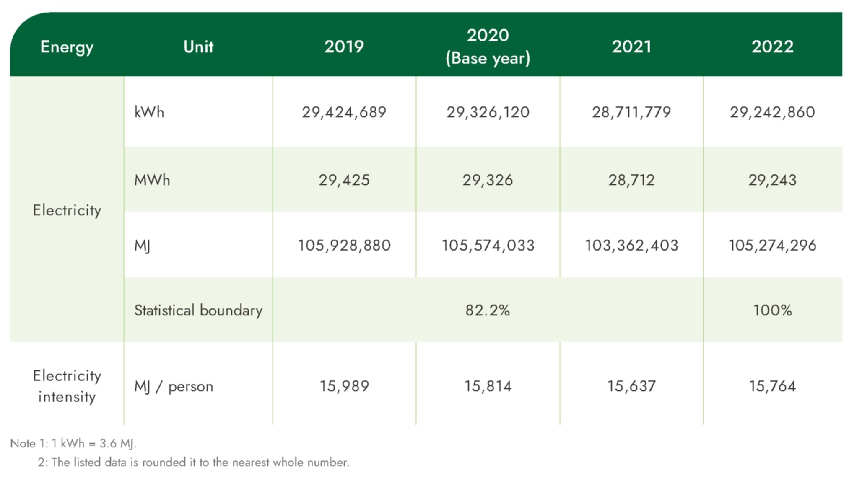Click the 'Energy' column header
862x504 pixels.
pos(67,47)
